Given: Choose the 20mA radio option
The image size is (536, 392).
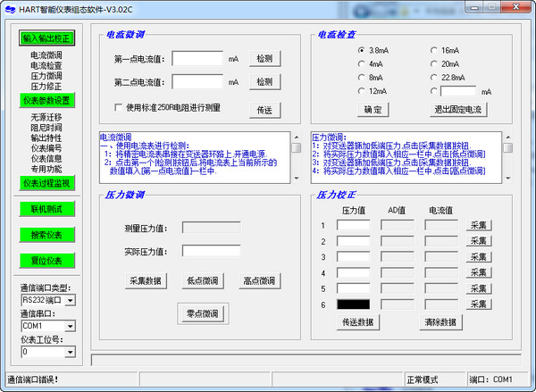Looking at the screenshot, I should click(x=433, y=64).
